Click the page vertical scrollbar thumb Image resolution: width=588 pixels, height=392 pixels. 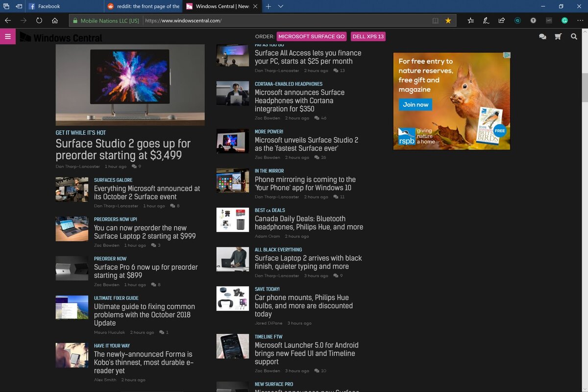click(585, 87)
